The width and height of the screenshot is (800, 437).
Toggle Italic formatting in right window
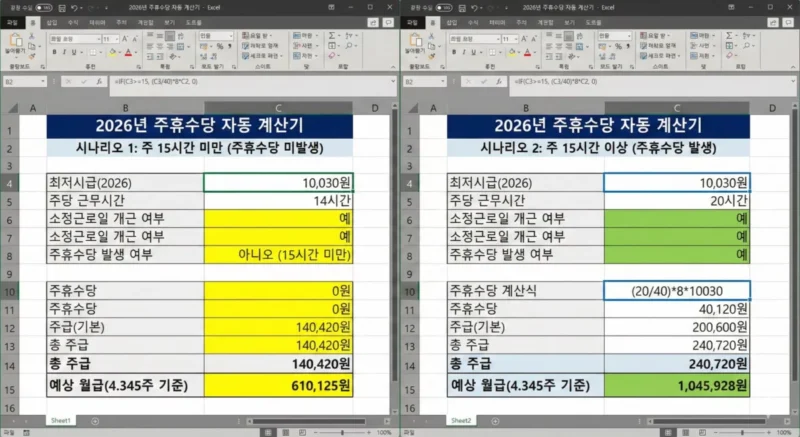pyautogui.click(x=464, y=52)
